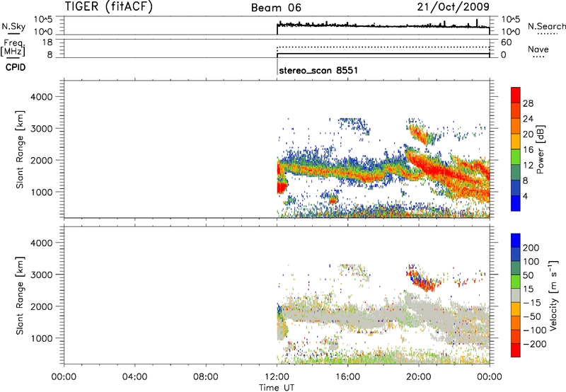Viewport: 566px width, 392px height.
Task: Click the 'Freq. [MHz]' label
Action: [13, 47]
